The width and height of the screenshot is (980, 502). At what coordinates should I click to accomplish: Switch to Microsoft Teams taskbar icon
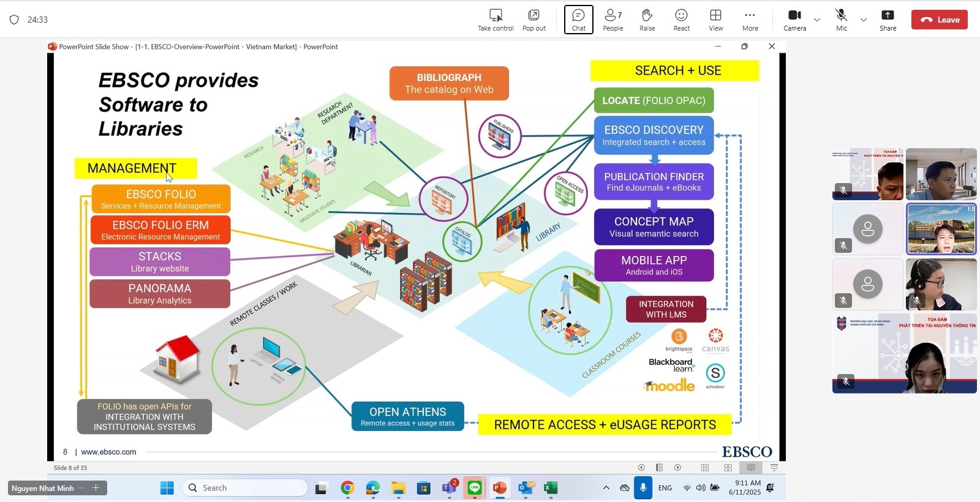click(x=450, y=488)
